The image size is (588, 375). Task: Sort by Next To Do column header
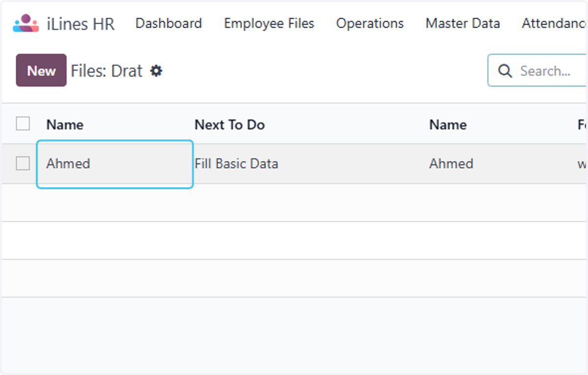coord(230,125)
